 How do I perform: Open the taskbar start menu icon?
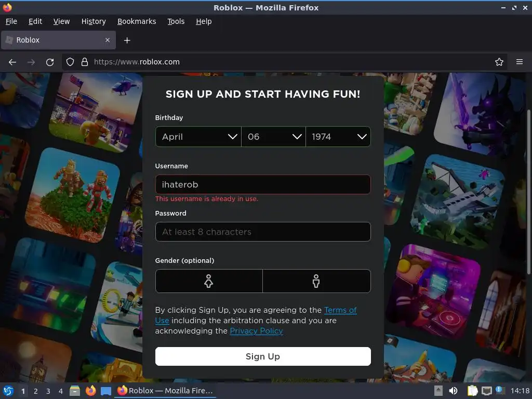(x=8, y=391)
